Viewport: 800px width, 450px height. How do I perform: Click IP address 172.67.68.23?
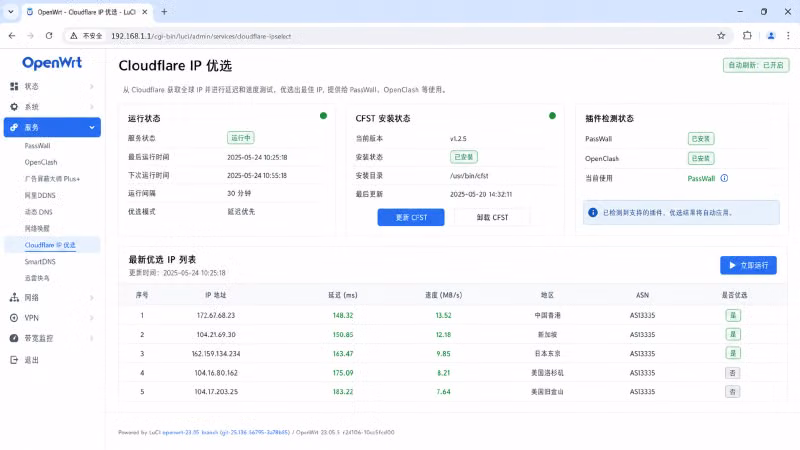216,315
